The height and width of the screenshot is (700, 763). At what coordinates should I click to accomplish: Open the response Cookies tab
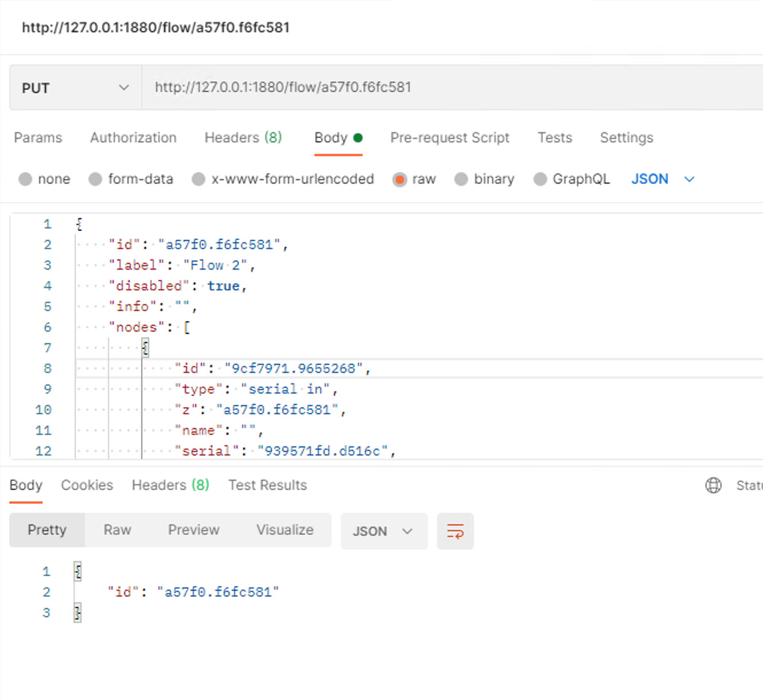point(87,485)
